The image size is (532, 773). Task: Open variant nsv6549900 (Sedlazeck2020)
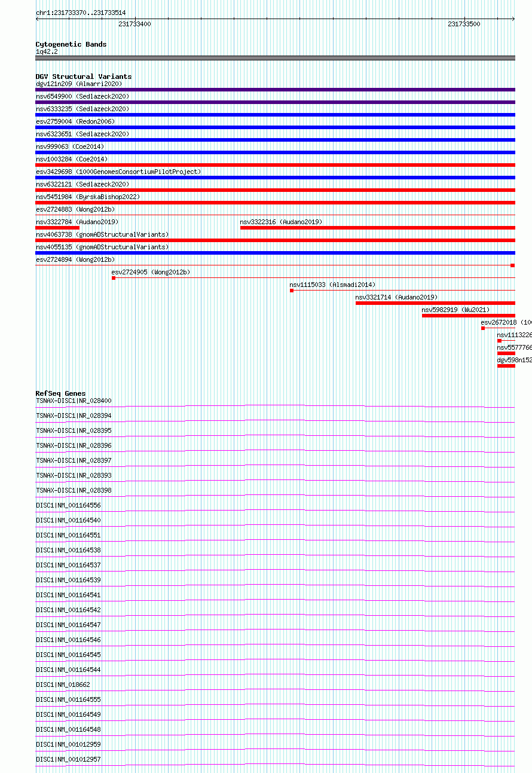pyautogui.click(x=82, y=96)
